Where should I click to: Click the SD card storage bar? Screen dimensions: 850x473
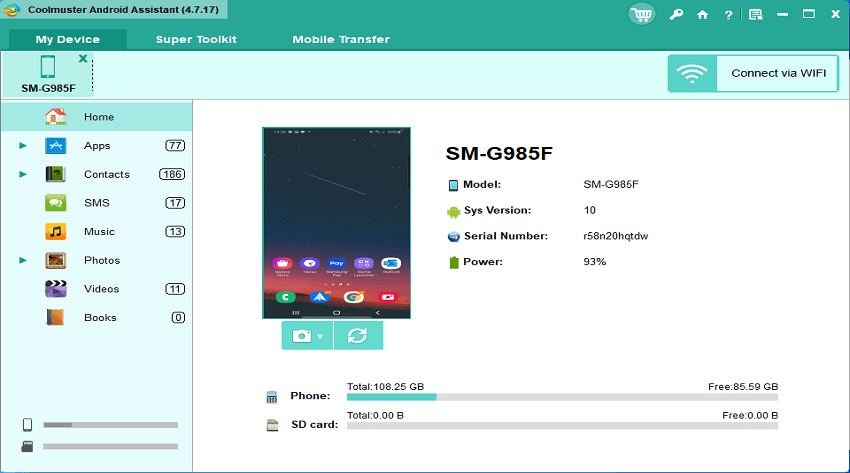tap(562, 426)
